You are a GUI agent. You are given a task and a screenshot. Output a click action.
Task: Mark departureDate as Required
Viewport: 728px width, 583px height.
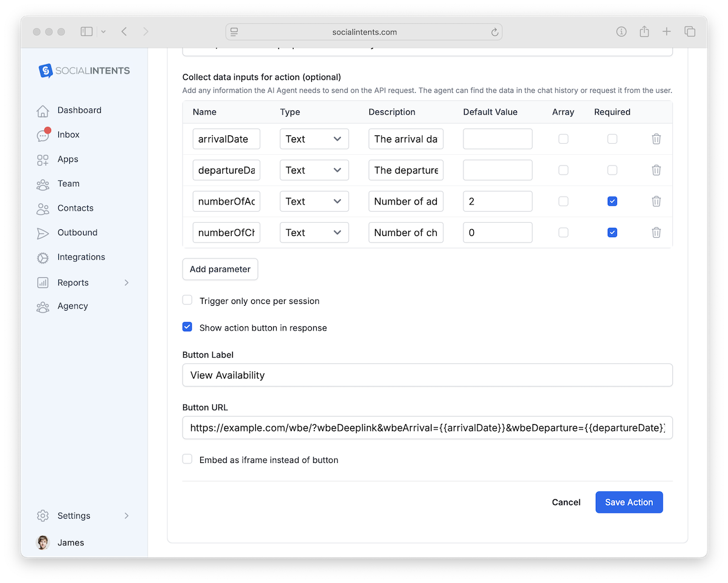tap(612, 170)
